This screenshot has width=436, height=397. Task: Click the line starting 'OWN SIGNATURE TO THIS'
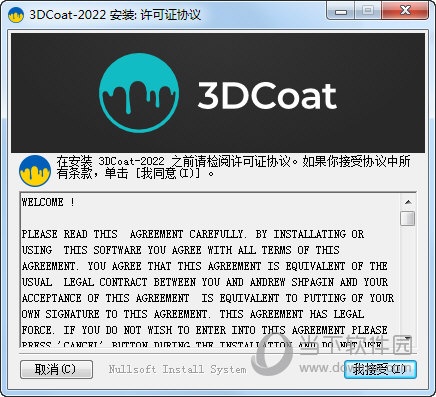(x=193, y=314)
